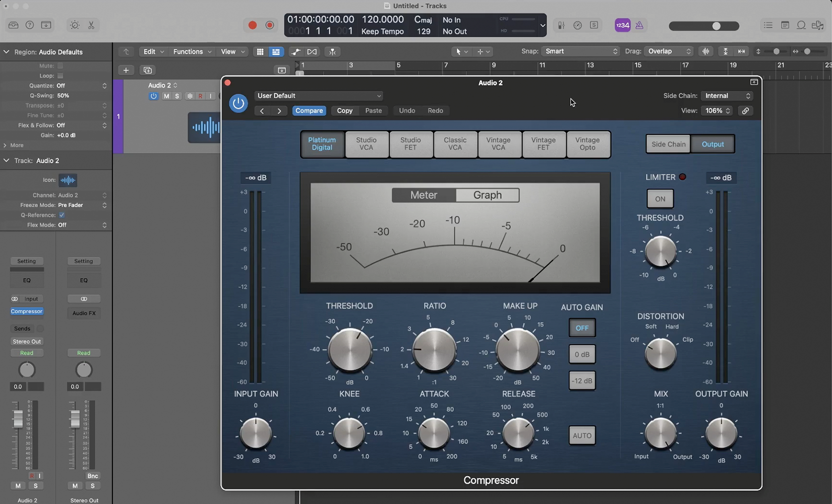
Task: Click the Compare button
Action: click(x=309, y=111)
